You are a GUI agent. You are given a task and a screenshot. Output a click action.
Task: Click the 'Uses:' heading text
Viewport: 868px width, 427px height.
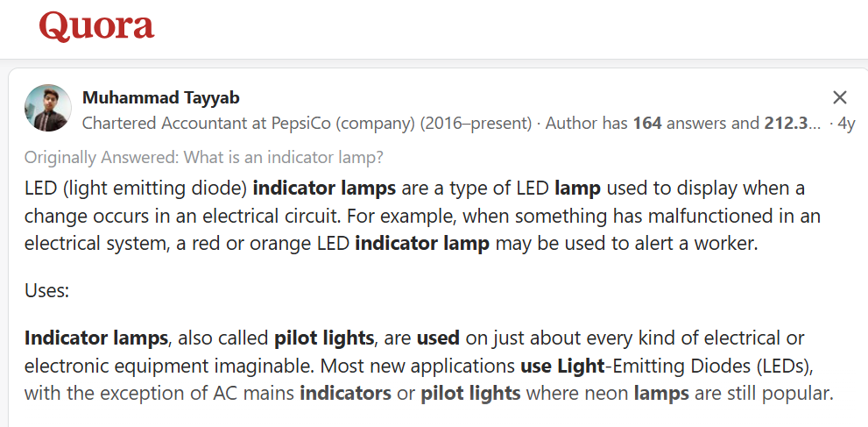pyautogui.click(x=46, y=291)
